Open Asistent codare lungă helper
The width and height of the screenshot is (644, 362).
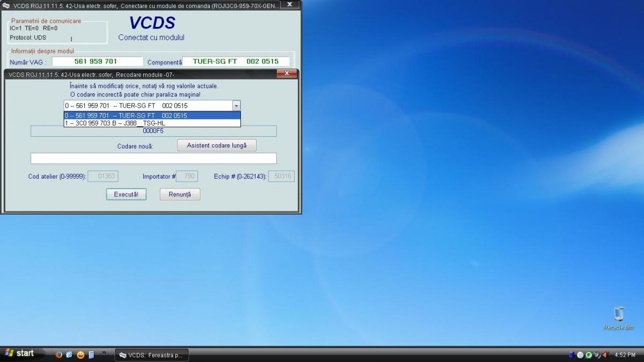pos(216,145)
